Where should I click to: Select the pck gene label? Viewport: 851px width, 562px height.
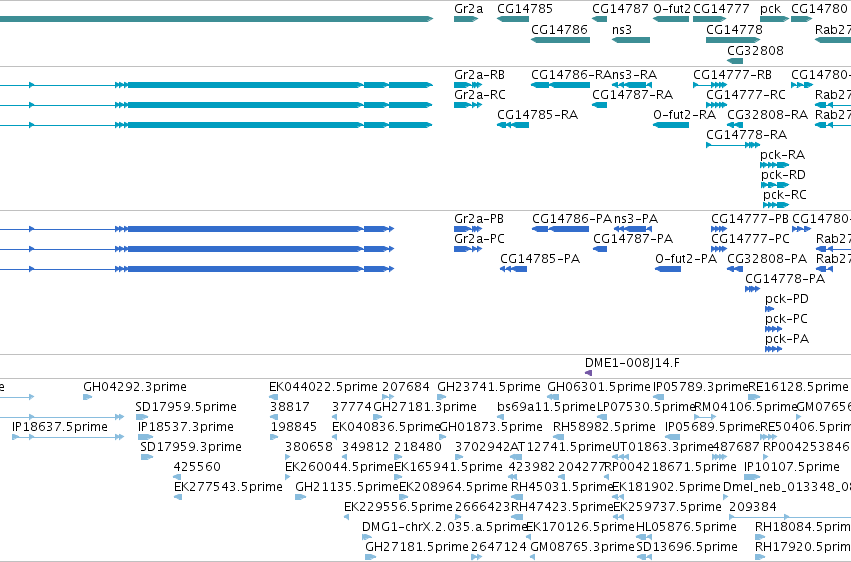point(771,9)
